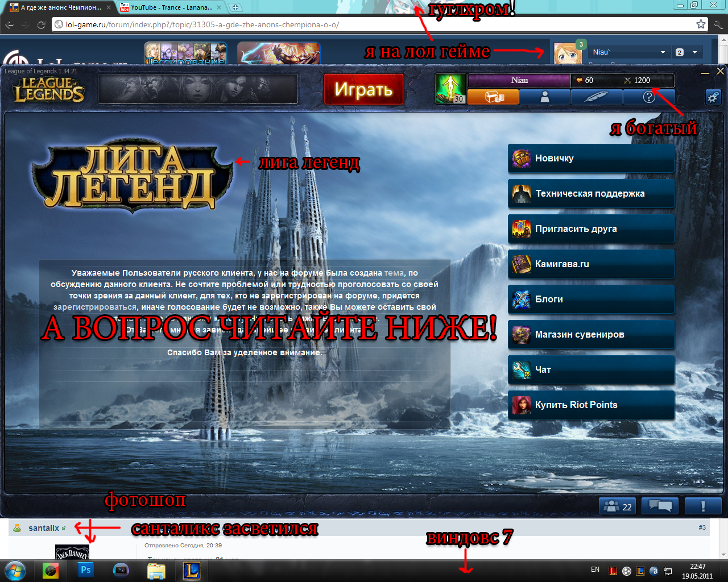Screen dimensions: 728x582
Task: Open the store via treasure chest icon
Action: point(493,97)
